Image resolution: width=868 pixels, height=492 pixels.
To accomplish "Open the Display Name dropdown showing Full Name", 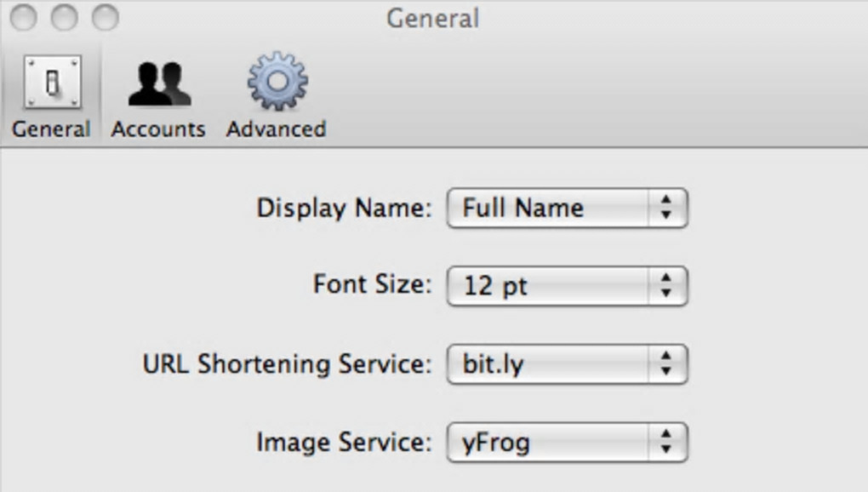I will pyautogui.click(x=553, y=209).
